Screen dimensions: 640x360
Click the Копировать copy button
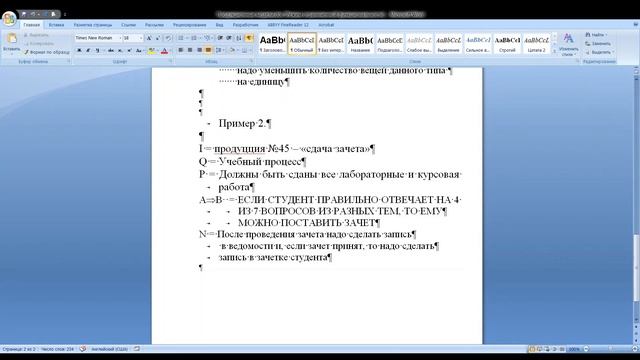(x=39, y=44)
